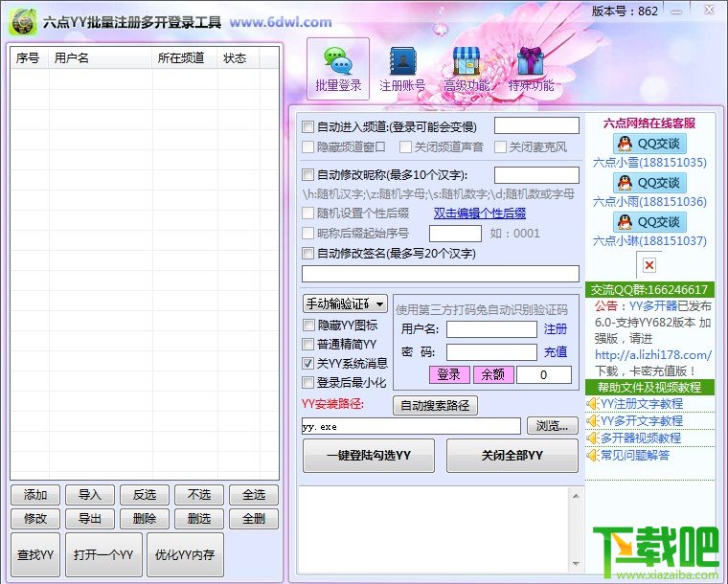Focus the channel number input field
The height and width of the screenshot is (584, 728).
tap(536, 125)
